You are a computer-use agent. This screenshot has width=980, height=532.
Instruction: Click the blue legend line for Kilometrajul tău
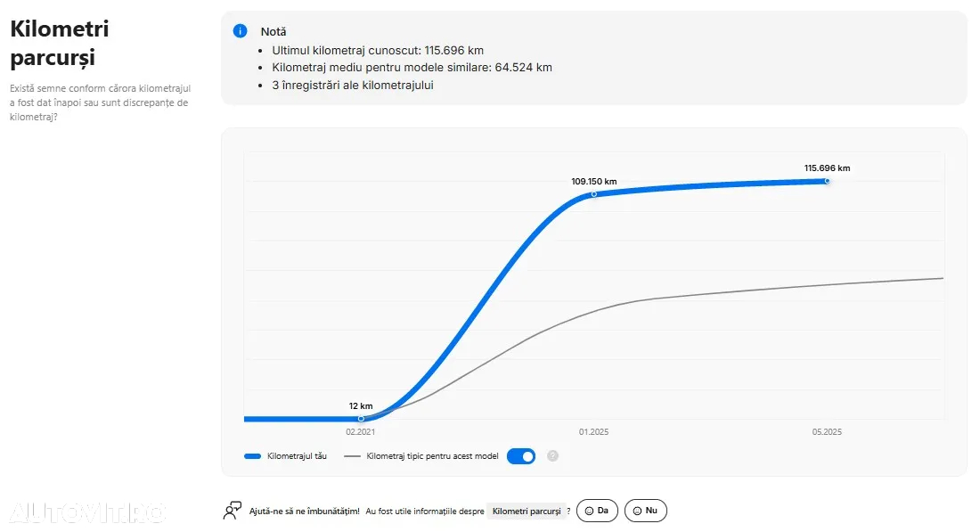(x=252, y=456)
